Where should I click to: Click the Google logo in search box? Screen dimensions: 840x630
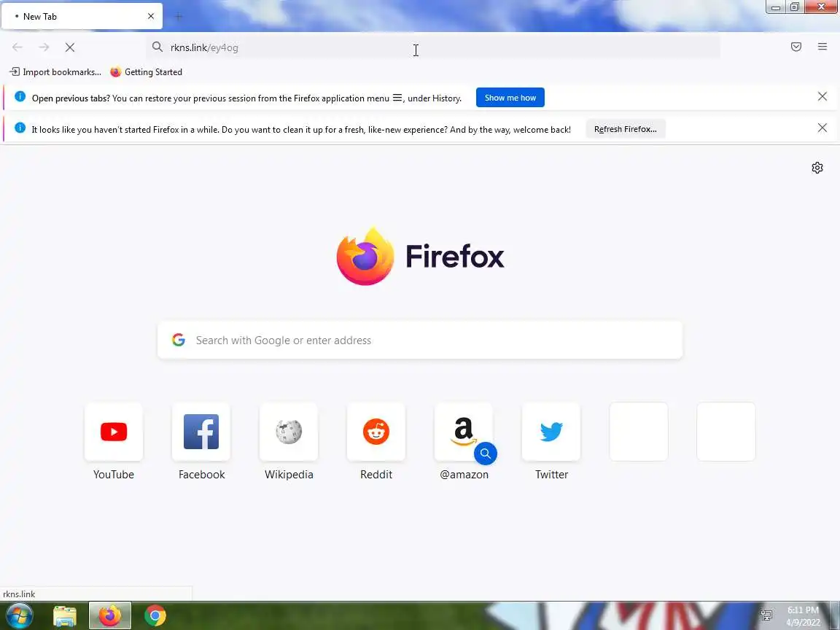point(179,340)
